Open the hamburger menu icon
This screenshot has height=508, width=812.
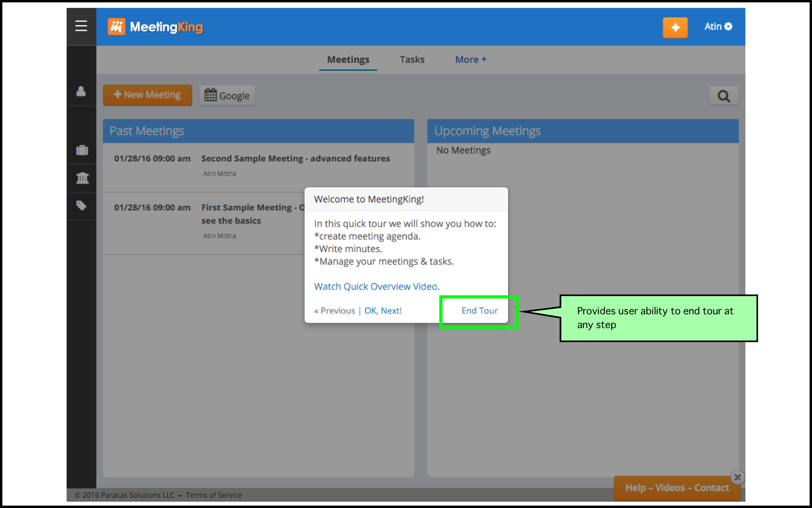(81, 26)
